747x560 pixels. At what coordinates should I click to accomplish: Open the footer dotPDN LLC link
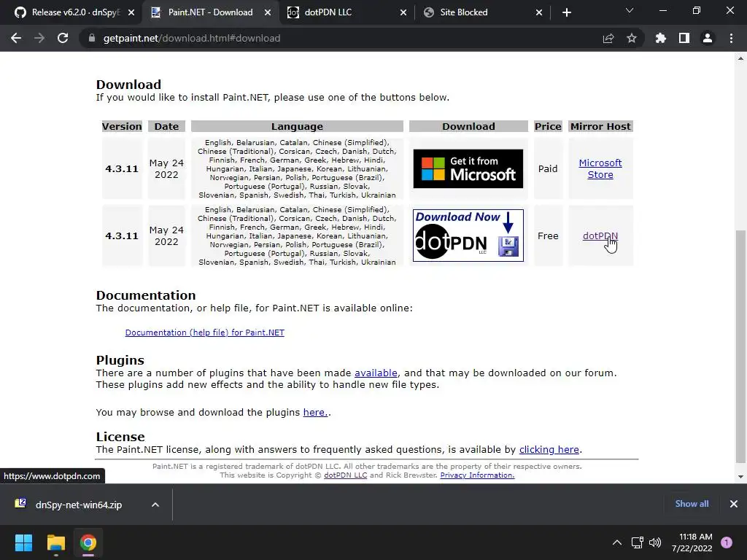[345, 475]
